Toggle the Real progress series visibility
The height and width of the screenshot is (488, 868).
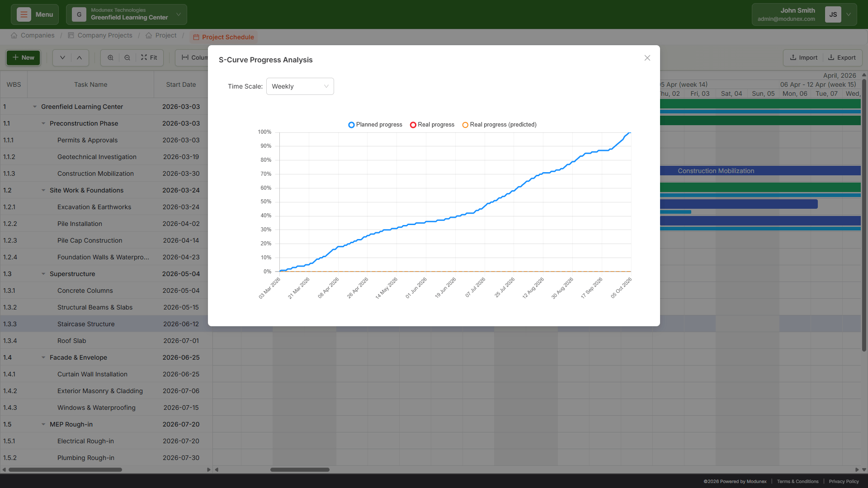coord(432,125)
